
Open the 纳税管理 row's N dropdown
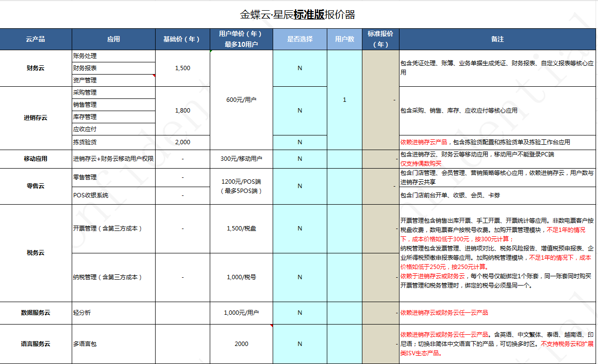tap(300, 277)
